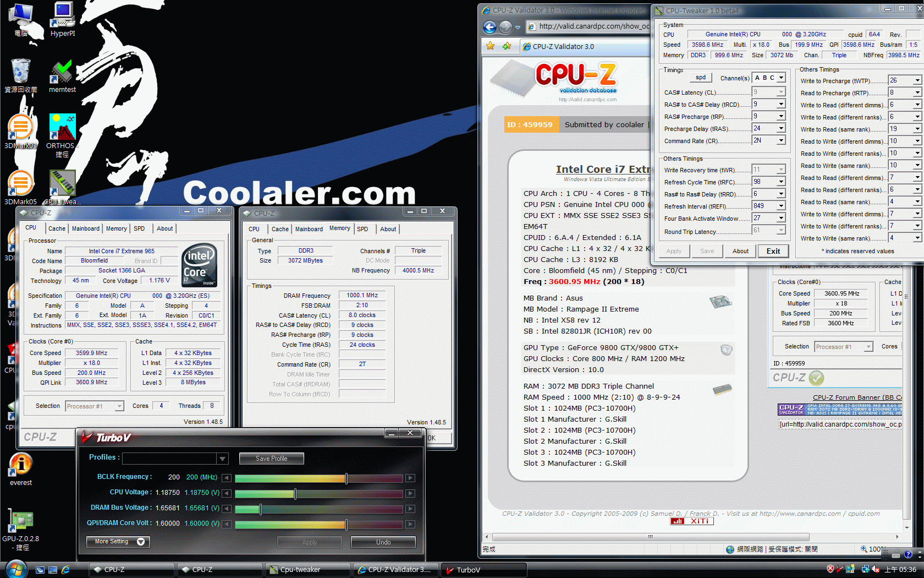Go back in Internet Explorer
Viewport: 924px width, 578px height.
pos(490,26)
